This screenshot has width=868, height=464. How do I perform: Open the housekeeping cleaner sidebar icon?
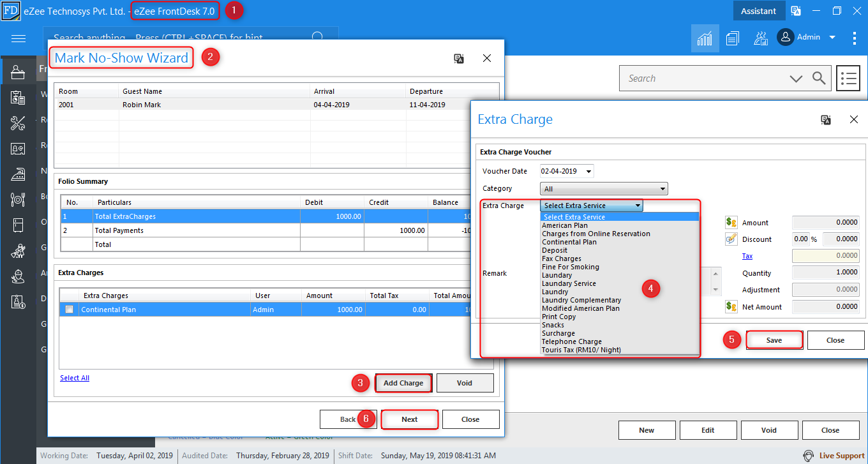[18, 251]
